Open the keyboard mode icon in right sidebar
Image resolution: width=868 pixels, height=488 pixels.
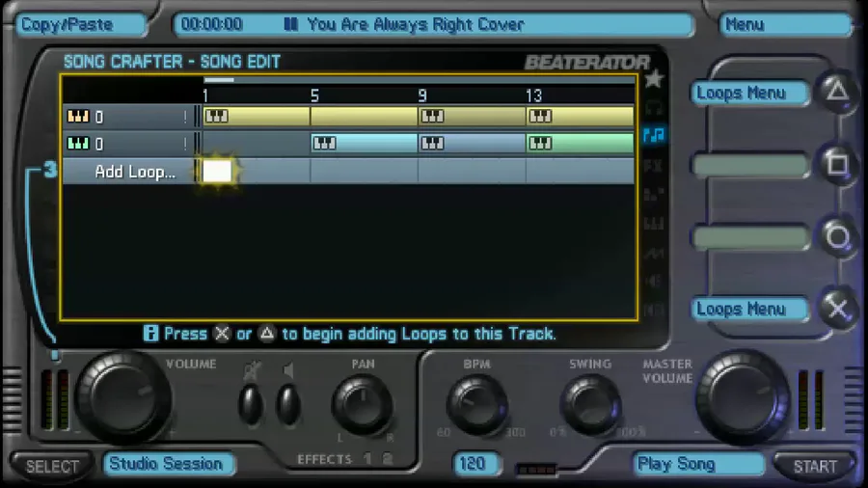[x=654, y=224]
